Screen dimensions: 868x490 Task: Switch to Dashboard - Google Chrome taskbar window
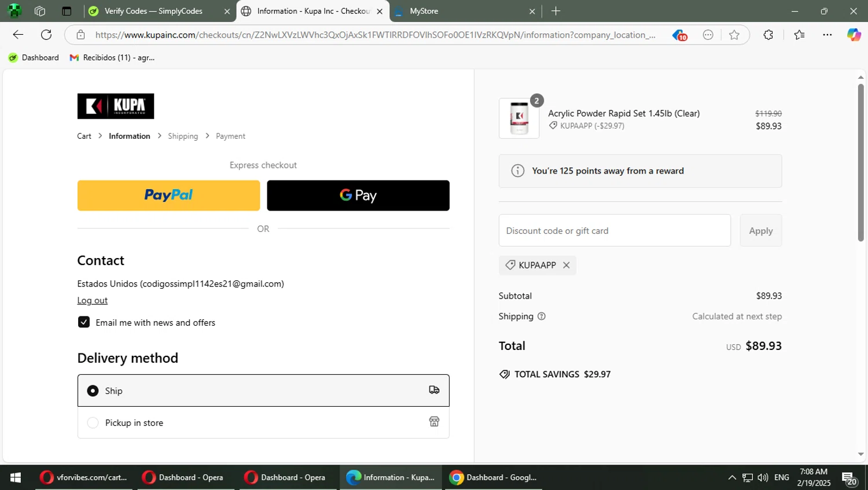pos(494,477)
